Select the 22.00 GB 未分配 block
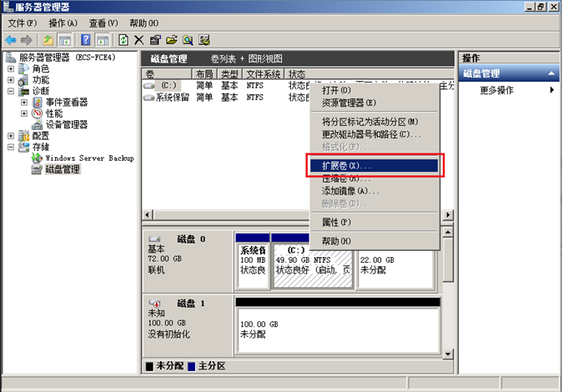563x392 pixels. click(396, 271)
